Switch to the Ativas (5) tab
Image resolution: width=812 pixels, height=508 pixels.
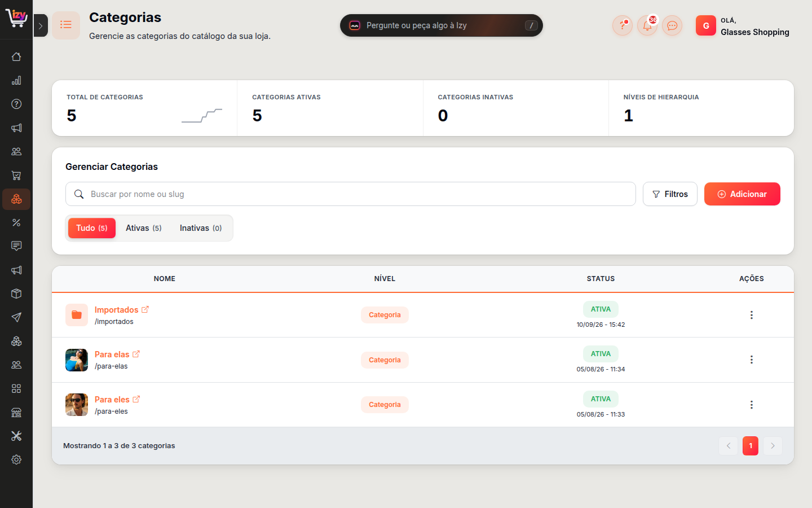point(144,228)
